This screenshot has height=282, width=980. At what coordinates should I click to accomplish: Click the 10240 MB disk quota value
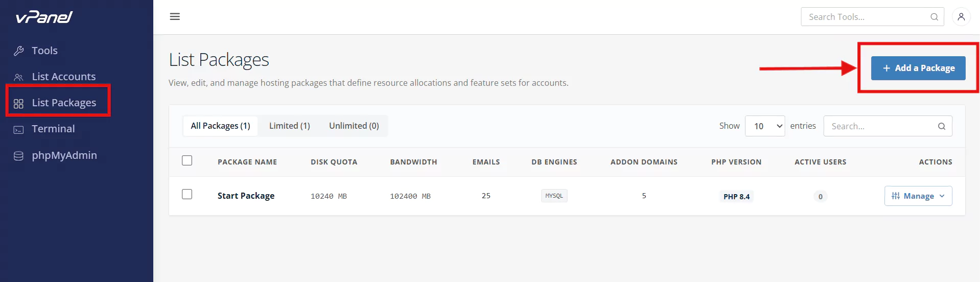coord(329,196)
